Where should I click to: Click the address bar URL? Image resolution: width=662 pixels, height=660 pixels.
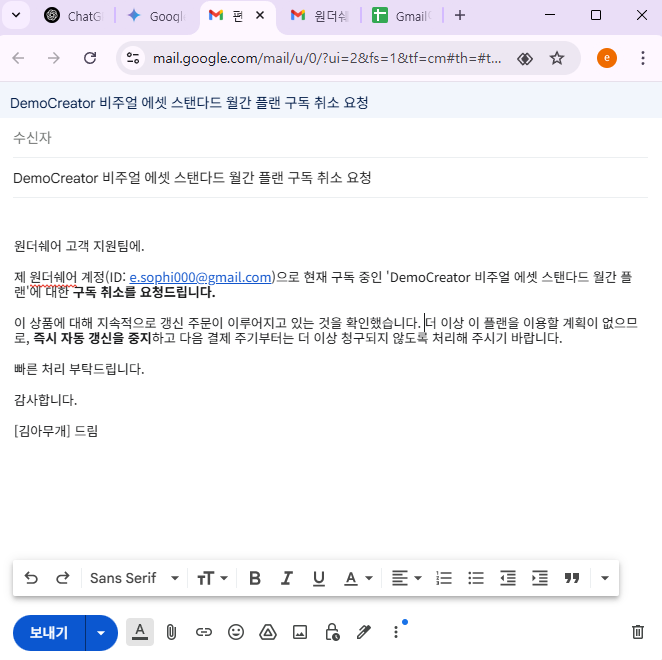click(327, 58)
